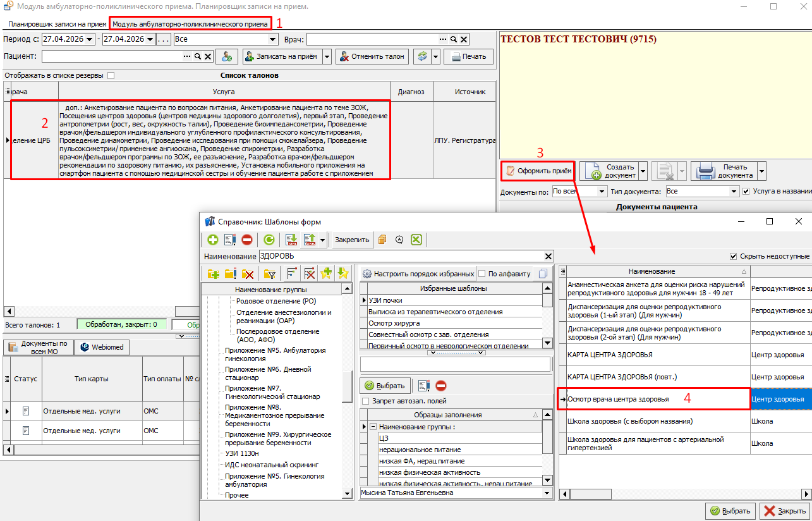This screenshot has height=521, width=812.
Task: Click the Наименование search field
Action: coord(404,256)
